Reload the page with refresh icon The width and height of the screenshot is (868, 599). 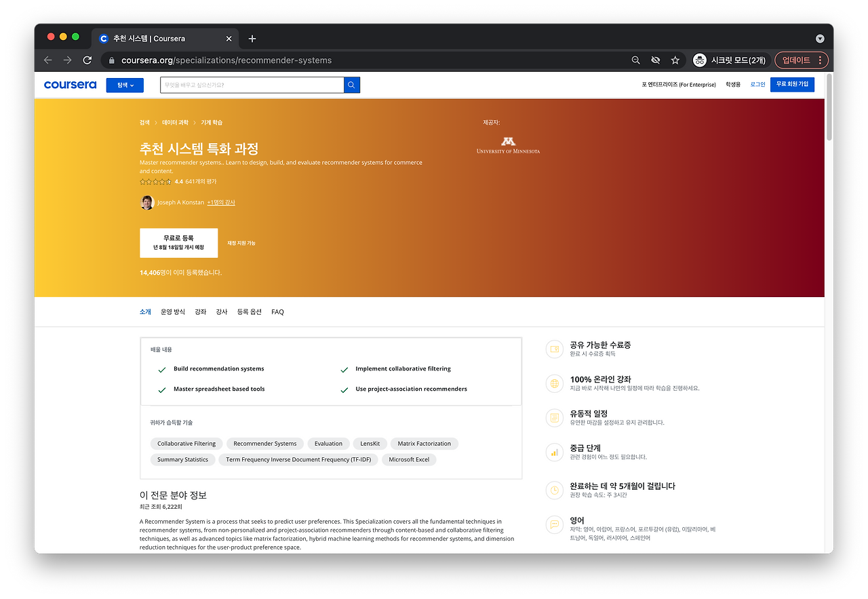point(87,60)
